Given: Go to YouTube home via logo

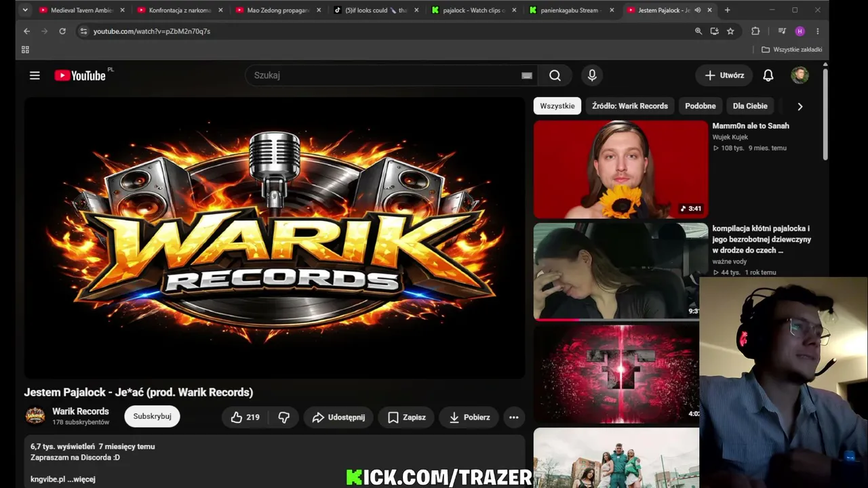Looking at the screenshot, I should pyautogui.click(x=80, y=75).
